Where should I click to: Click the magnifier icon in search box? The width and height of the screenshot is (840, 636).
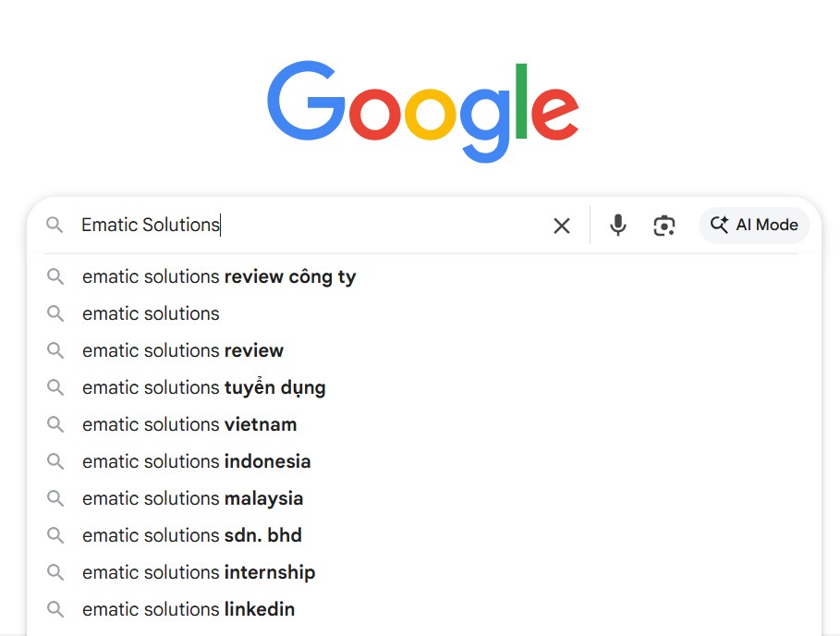coord(55,225)
